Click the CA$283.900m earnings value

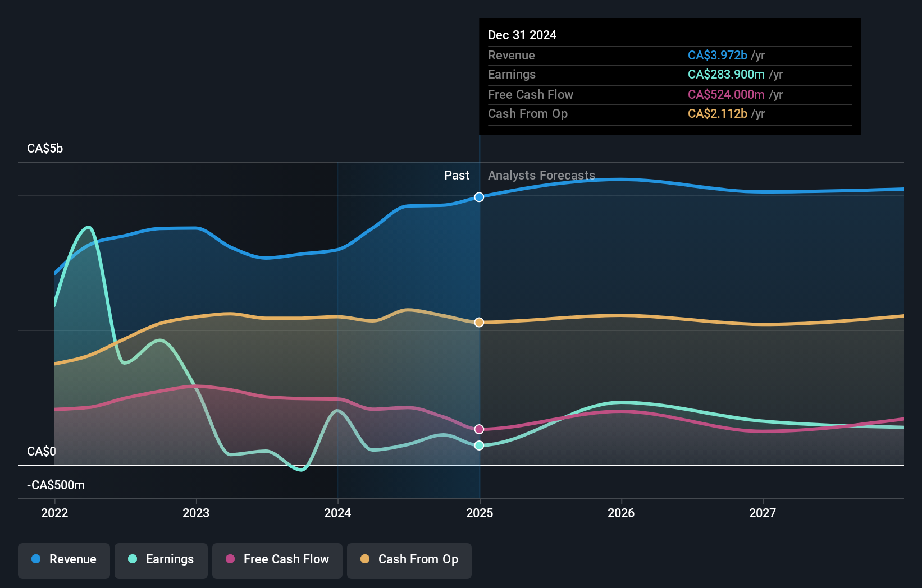[726, 75]
